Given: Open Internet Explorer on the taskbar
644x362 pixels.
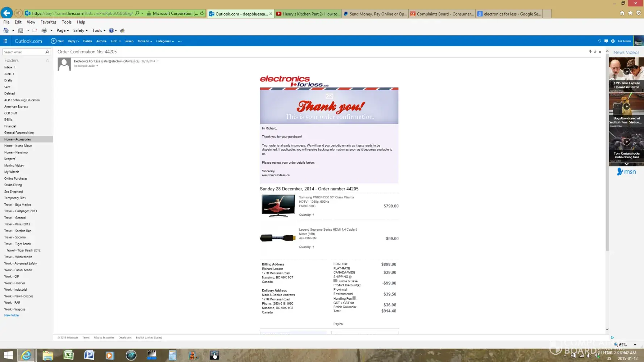Looking at the screenshot, I should (26, 355).
